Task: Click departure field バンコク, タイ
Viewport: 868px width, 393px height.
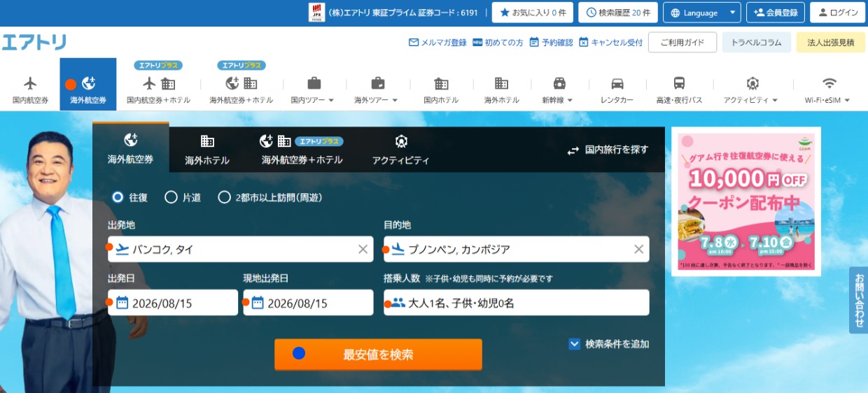Action: (x=240, y=249)
